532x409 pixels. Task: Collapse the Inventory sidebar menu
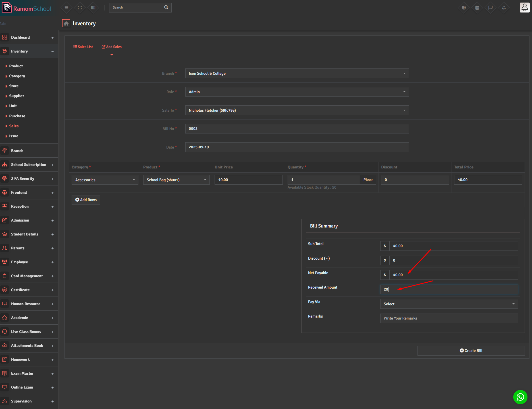53,51
